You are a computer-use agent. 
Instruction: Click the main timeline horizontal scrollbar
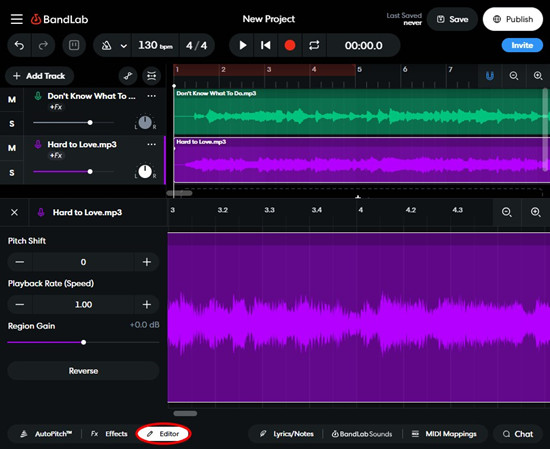tap(179, 193)
